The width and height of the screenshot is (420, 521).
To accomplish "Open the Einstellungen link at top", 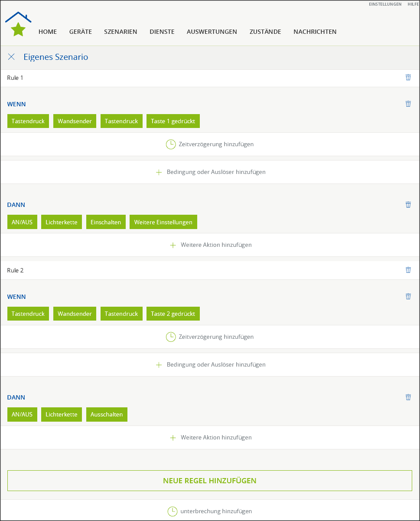I will click(x=385, y=4).
